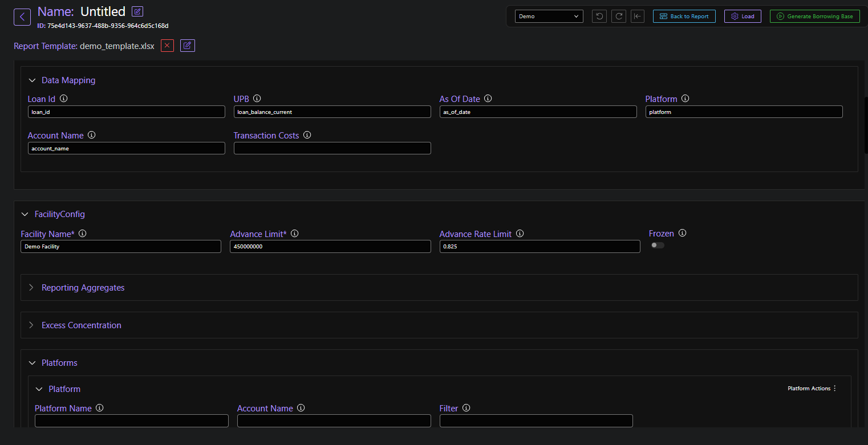This screenshot has height=445, width=868.
Task: Show info for Facility Name
Action: [x=82, y=234]
